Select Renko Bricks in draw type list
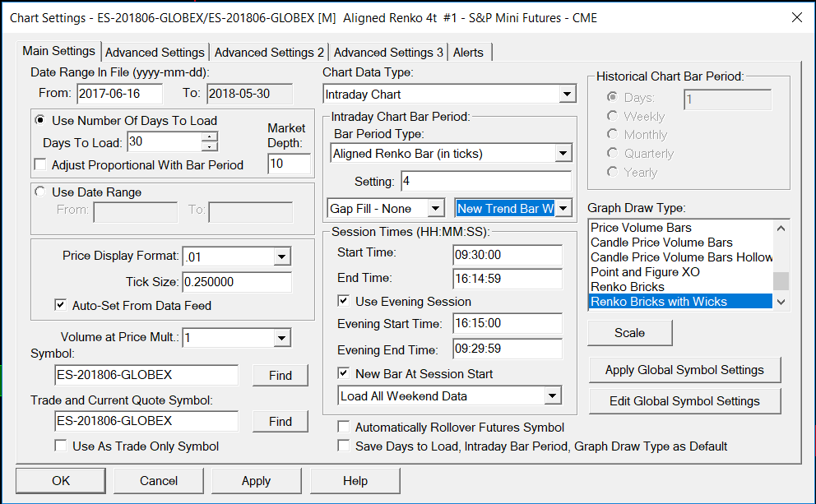The image size is (816, 504). [628, 287]
